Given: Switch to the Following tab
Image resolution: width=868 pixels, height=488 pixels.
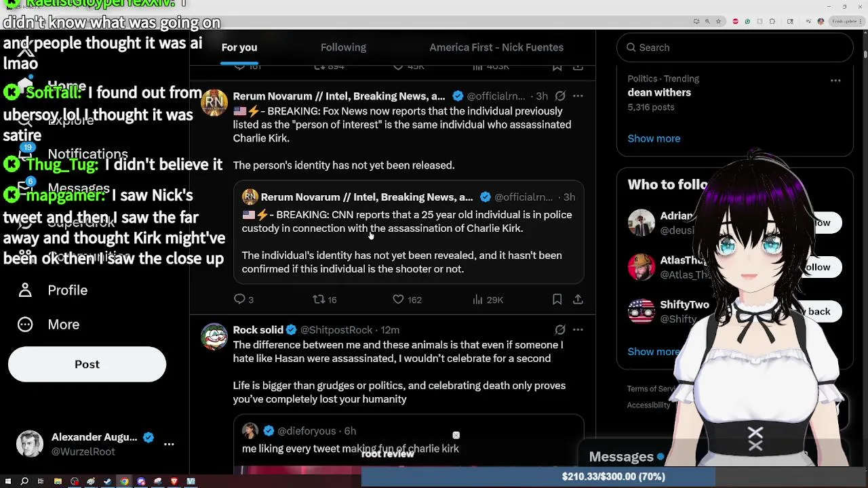Looking at the screenshot, I should click(x=343, y=47).
